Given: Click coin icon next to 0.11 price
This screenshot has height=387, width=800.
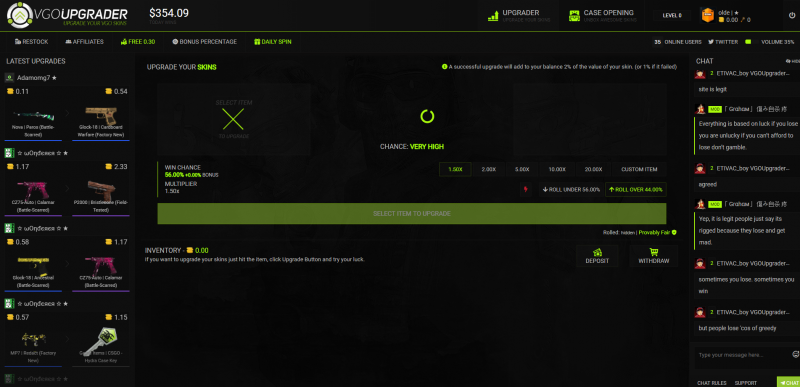Looking at the screenshot, I should [x=10, y=91].
